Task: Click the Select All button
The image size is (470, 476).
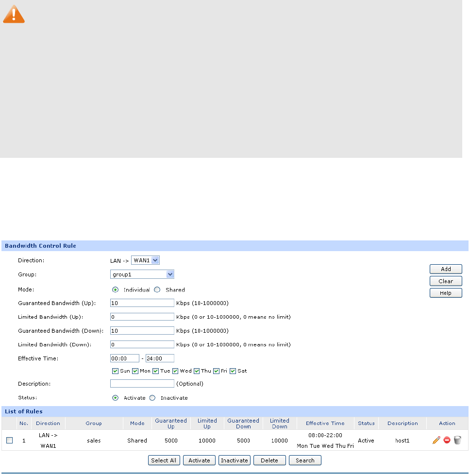Action: [164, 460]
